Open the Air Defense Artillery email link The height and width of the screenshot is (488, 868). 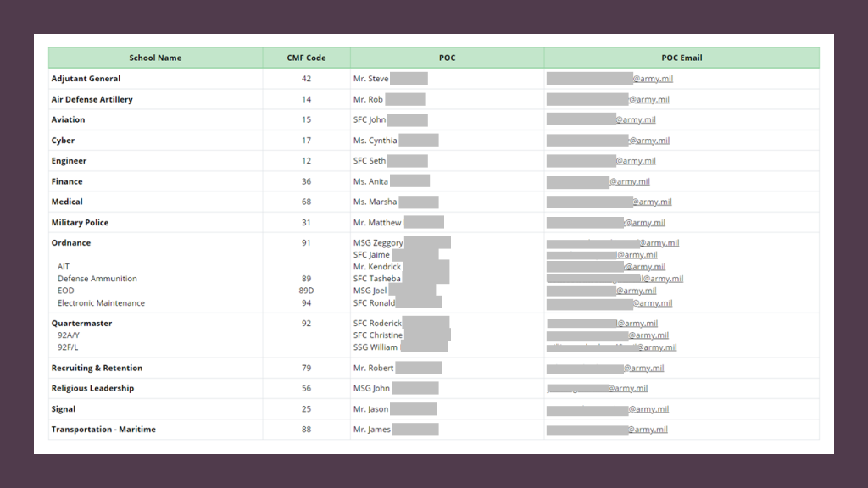click(608, 99)
